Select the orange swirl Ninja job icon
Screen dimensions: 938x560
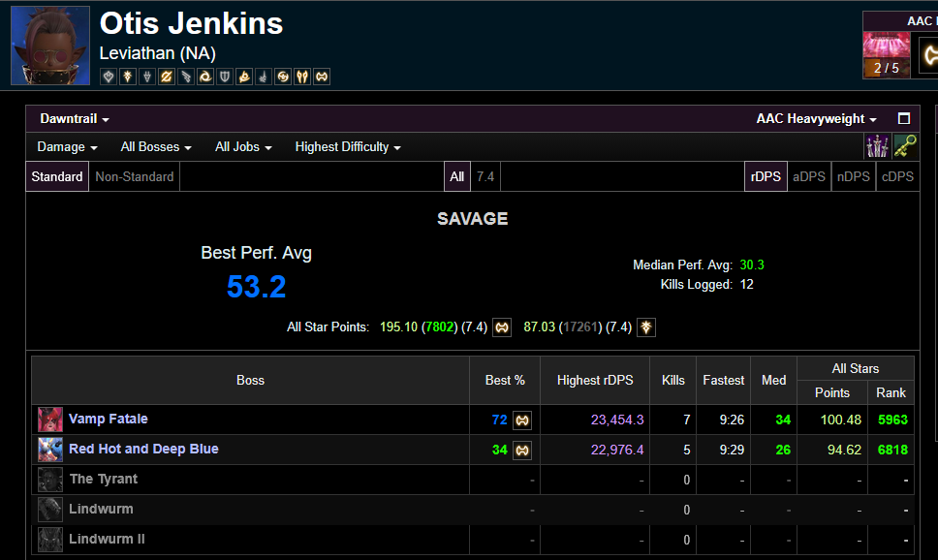click(205, 77)
